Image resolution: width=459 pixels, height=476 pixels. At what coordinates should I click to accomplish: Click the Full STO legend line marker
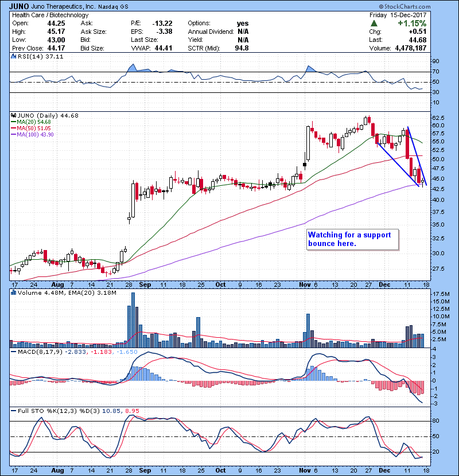[x=14, y=411]
